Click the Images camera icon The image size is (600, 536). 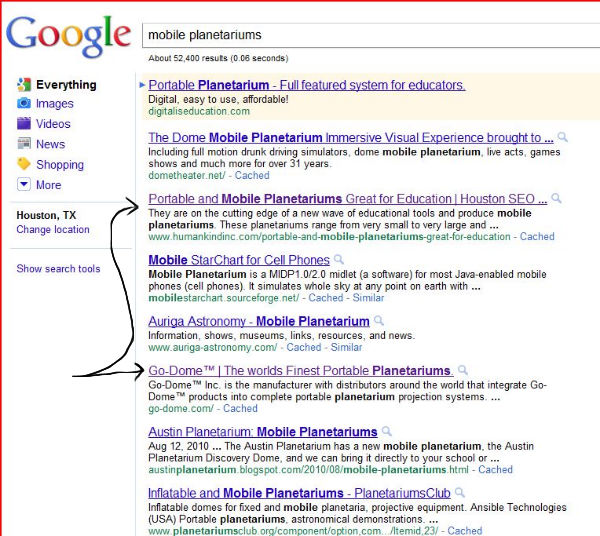pyautogui.click(x=24, y=103)
